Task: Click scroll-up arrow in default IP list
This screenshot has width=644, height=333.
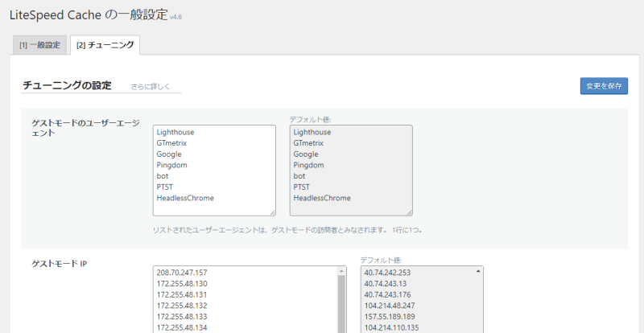Action: pyautogui.click(x=478, y=272)
